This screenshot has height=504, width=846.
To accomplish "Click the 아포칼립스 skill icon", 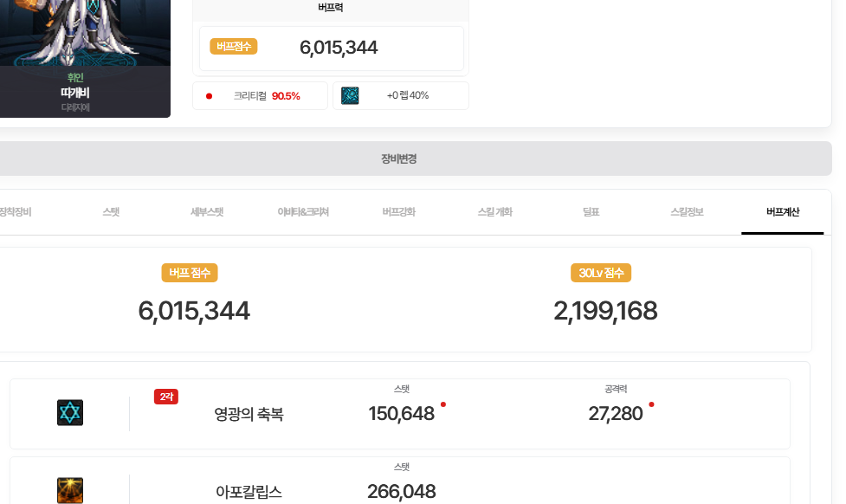I will click(70, 490).
